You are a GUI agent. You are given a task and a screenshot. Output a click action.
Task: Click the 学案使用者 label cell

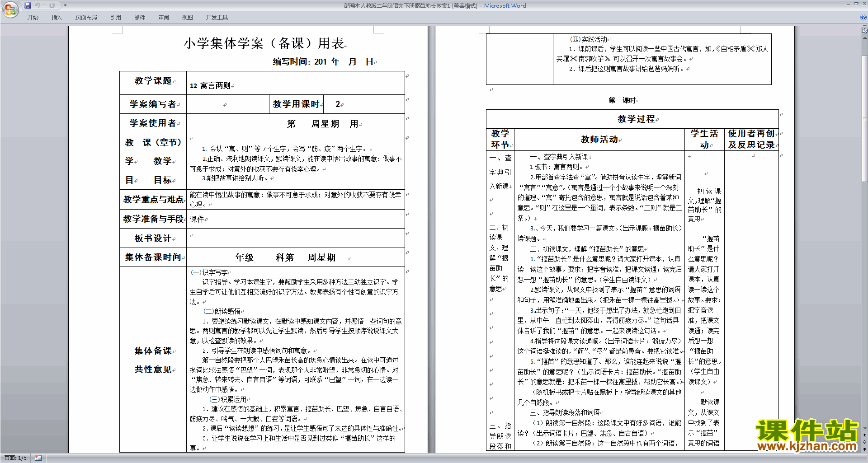coord(153,123)
